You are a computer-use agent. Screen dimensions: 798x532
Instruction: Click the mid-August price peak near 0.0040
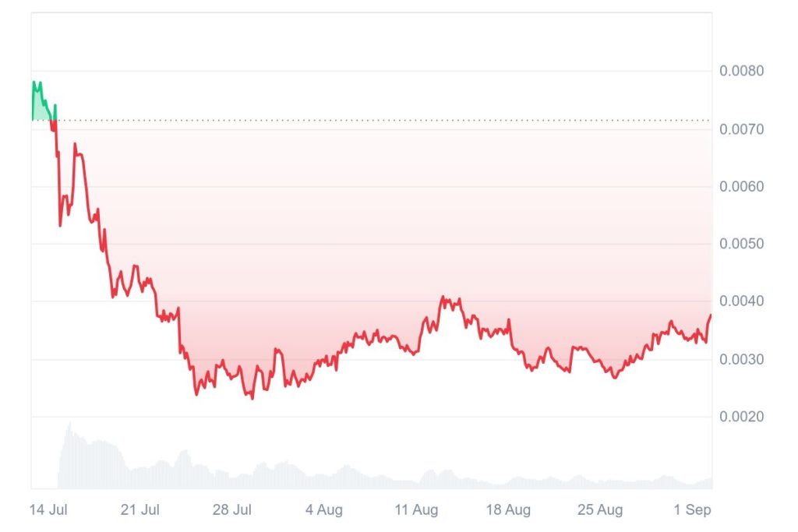(443, 297)
